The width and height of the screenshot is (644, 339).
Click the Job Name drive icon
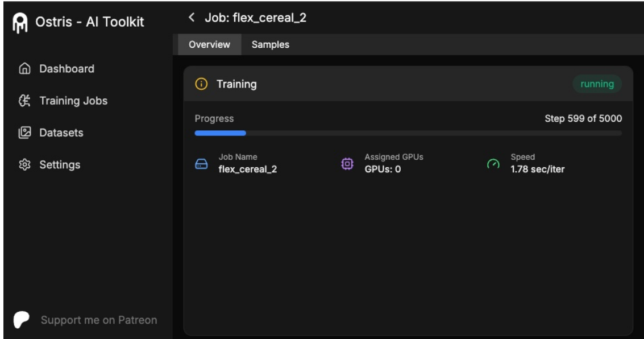tap(201, 164)
